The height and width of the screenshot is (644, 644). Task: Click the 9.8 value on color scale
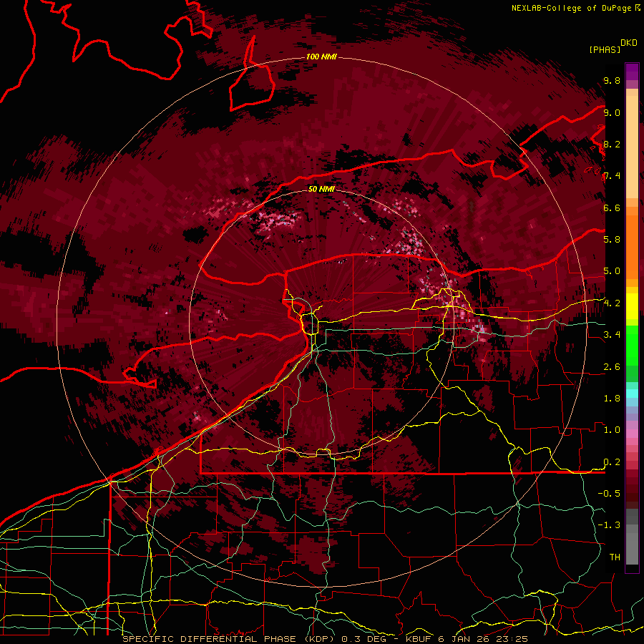(x=612, y=81)
